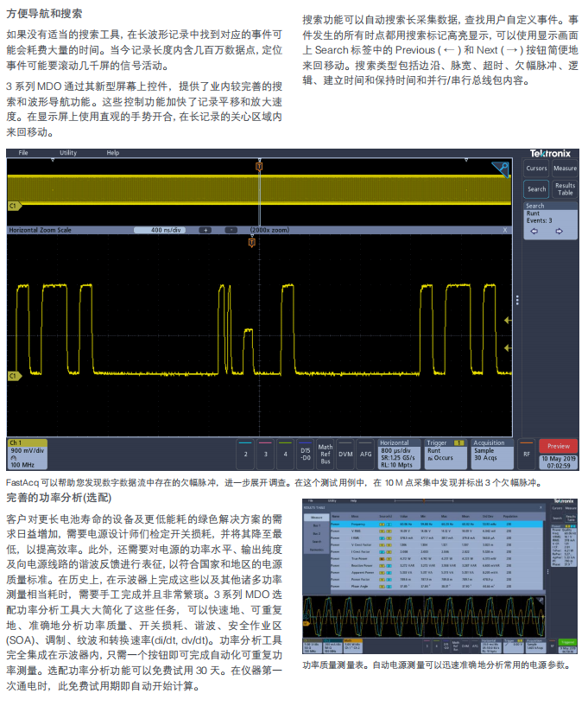Open the power quality screenshot thumbnail
Image resolution: width=588 pixels, height=706 pixels.
pos(440,576)
